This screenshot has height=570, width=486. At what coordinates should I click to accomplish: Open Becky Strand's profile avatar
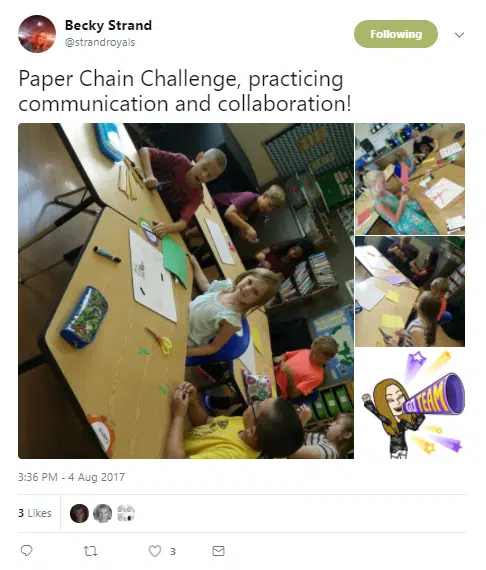[37, 34]
